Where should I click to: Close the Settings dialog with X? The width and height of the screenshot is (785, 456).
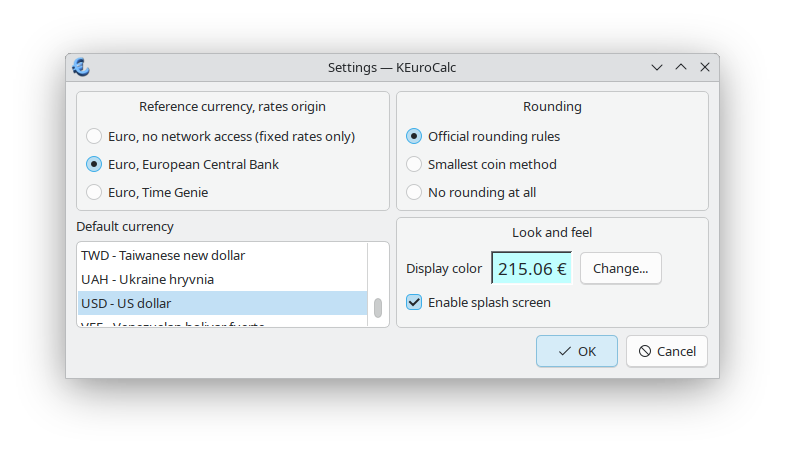pos(705,68)
